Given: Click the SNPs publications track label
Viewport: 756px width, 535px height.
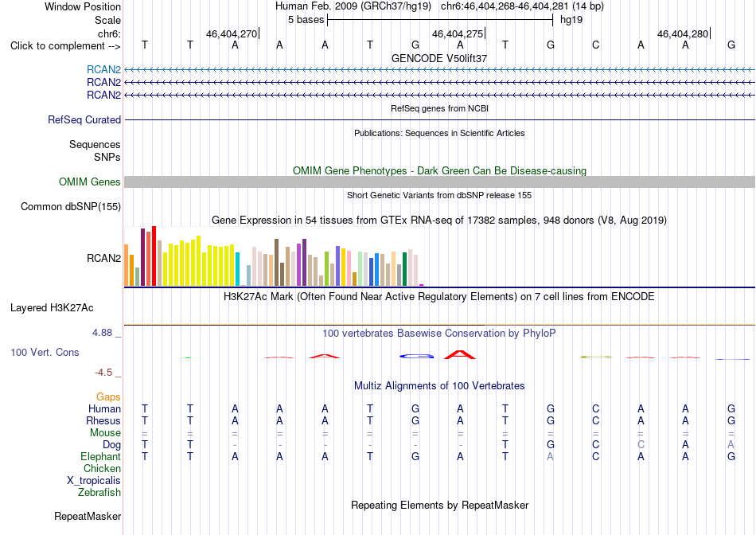Looking at the screenshot, I should [107, 158].
